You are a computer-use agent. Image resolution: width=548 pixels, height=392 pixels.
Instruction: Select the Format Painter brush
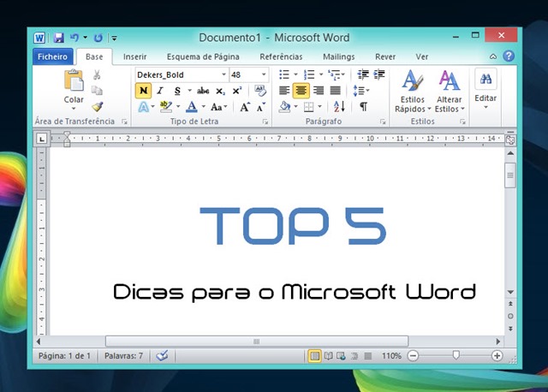coord(97,107)
